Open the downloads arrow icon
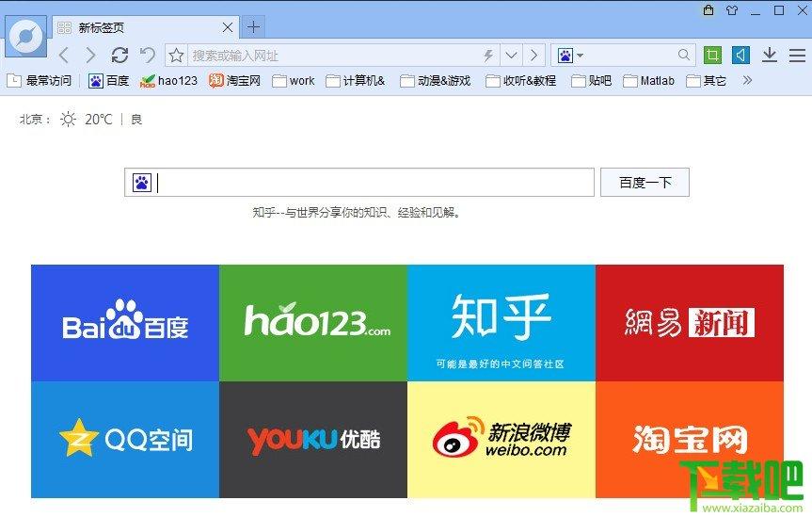Viewport: 812px width, 517px height. point(770,55)
